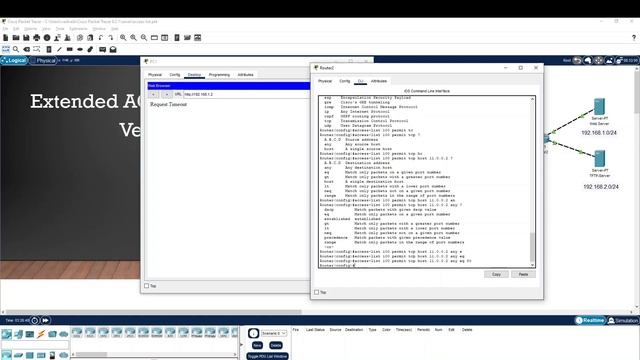Open the Config tab in Router2 window
Viewport: 640px width, 360px height.
(344, 81)
